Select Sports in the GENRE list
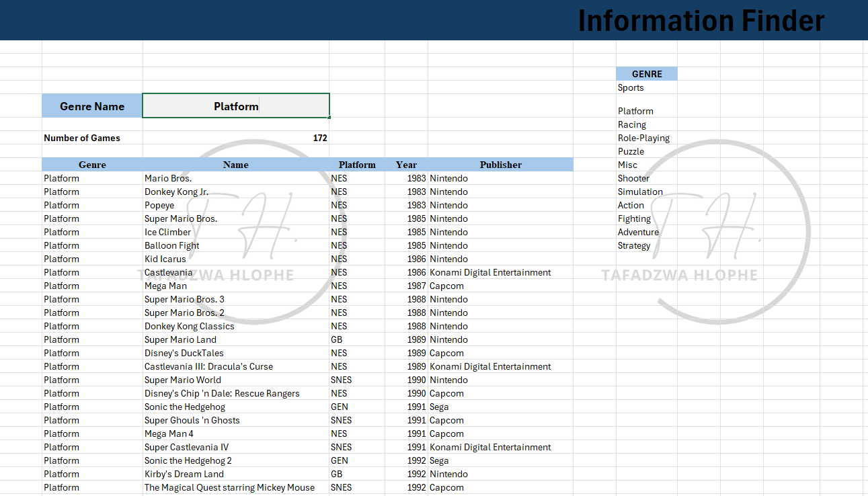 pos(631,87)
